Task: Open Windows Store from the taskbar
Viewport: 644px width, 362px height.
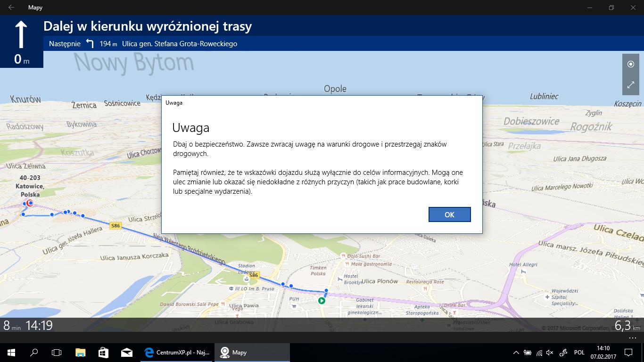Action: [x=103, y=352]
